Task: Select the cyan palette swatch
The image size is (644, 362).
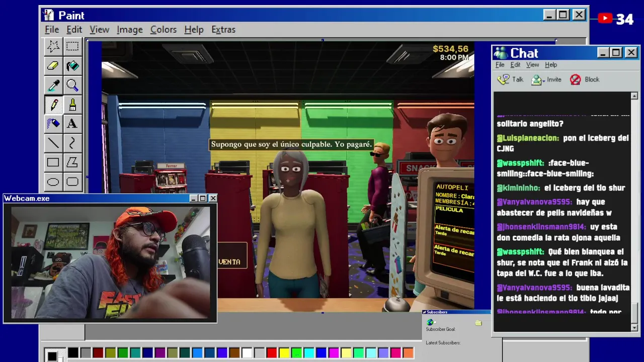Action: click(x=309, y=353)
